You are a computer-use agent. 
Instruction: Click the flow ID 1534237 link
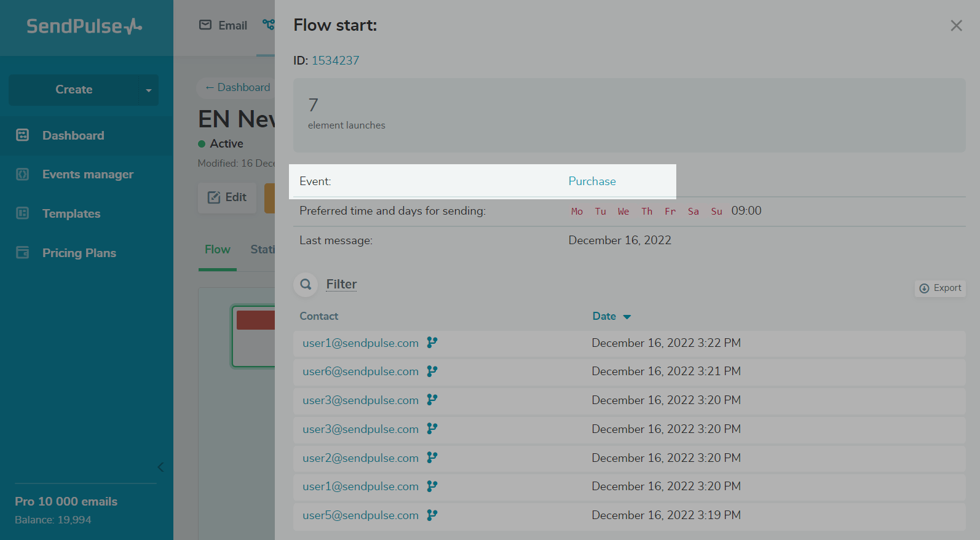tap(335, 60)
